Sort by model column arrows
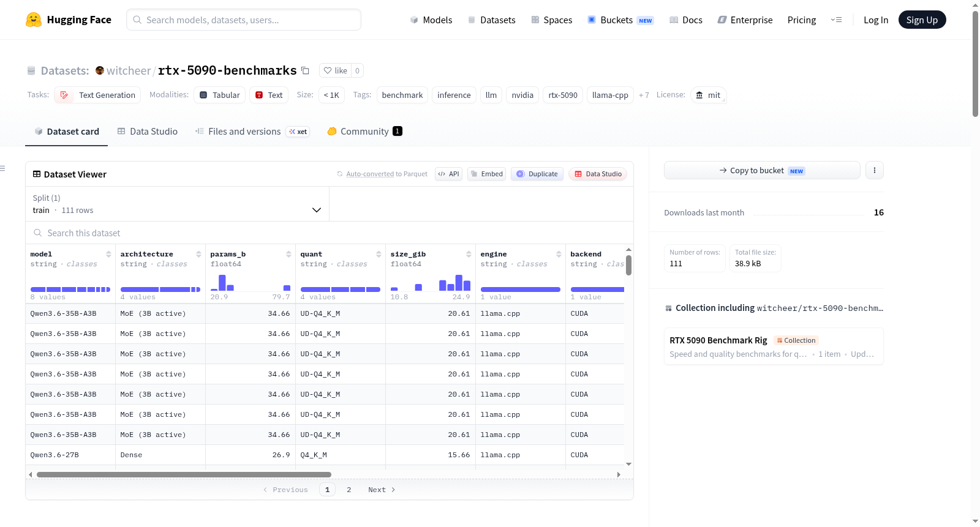The height and width of the screenshot is (527, 980). coord(108,254)
